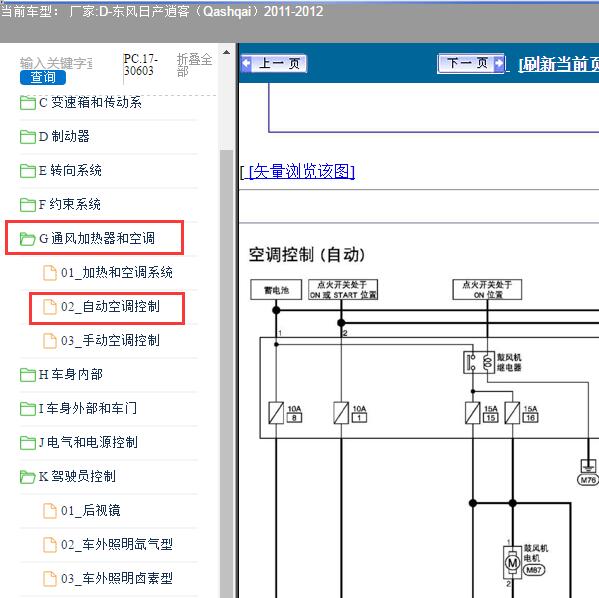Click the 15A fuse number 15
The height and width of the screenshot is (598, 599).
(473, 413)
